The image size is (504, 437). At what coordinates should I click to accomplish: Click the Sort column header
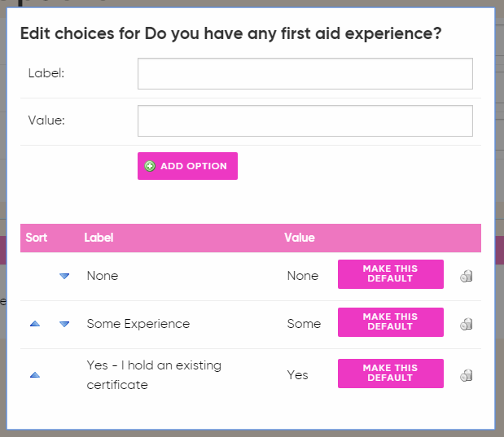tap(37, 238)
